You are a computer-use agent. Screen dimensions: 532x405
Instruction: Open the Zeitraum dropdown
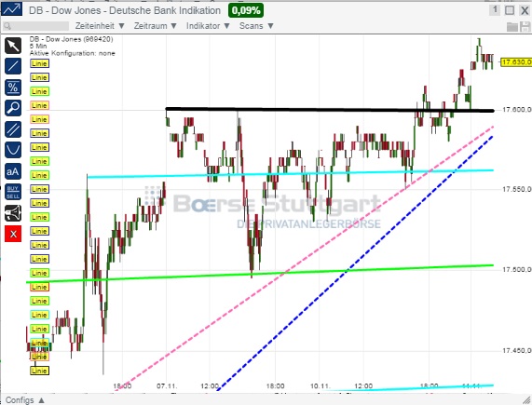tap(155, 26)
